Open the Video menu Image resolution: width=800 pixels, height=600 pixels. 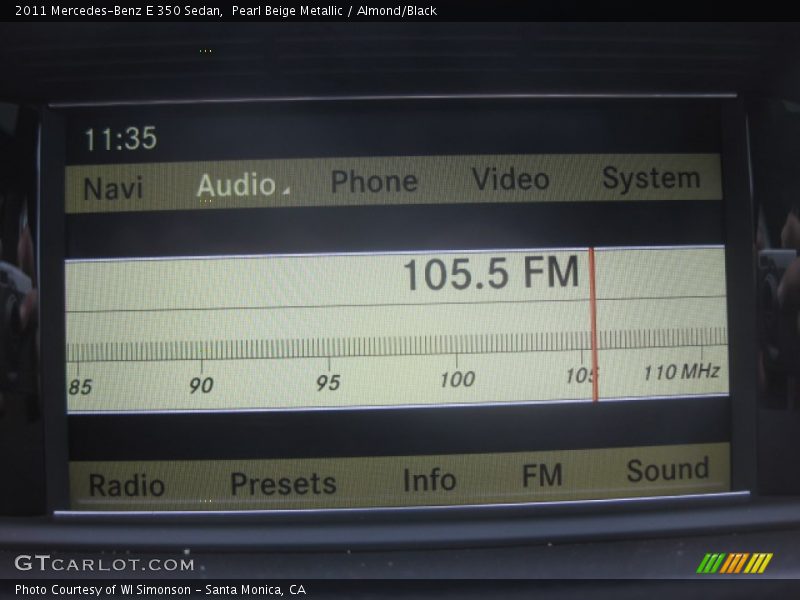pyautogui.click(x=510, y=180)
